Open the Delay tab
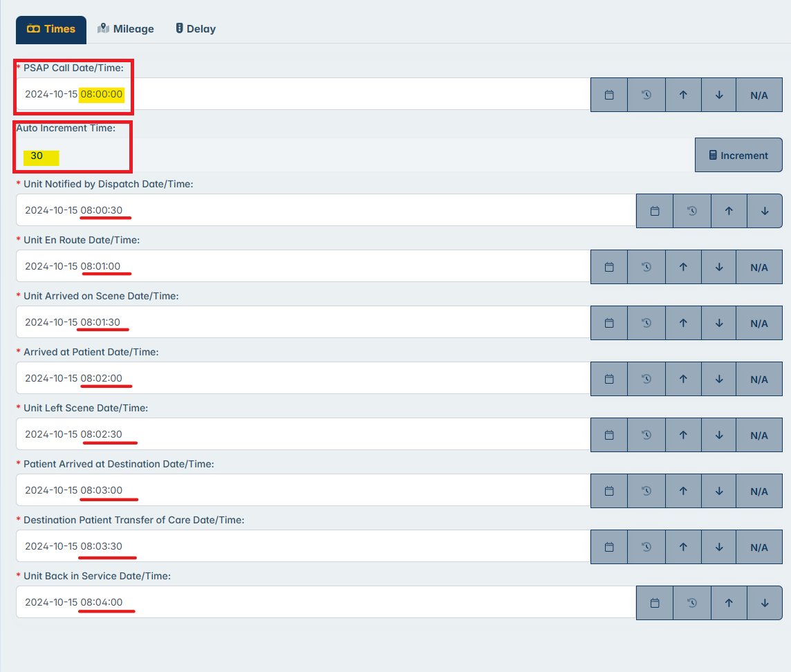This screenshot has width=791, height=672. click(195, 29)
